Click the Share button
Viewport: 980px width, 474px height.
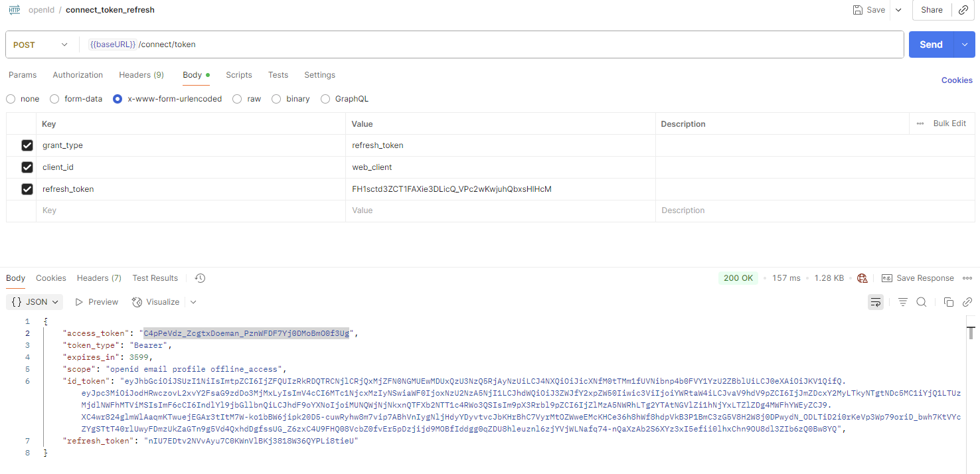click(932, 10)
